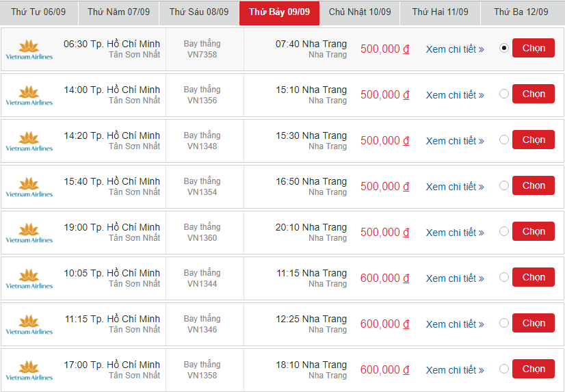Click Vietnam Airlines logo for flight VN1344

pyautogui.click(x=29, y=278)
